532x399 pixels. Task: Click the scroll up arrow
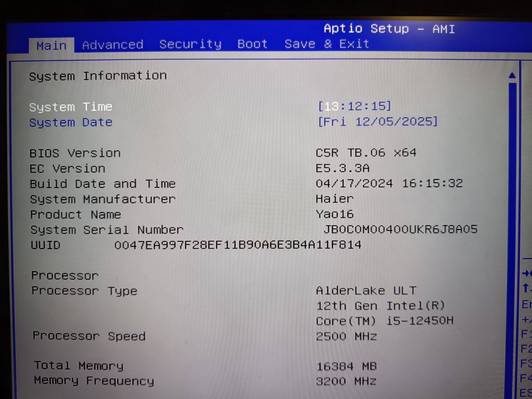(x=512, y=76)
